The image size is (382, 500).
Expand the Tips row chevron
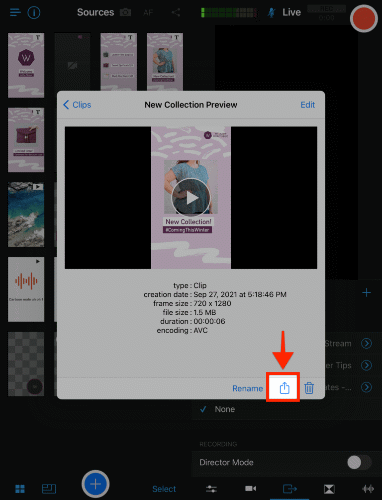tap(366, 365)
